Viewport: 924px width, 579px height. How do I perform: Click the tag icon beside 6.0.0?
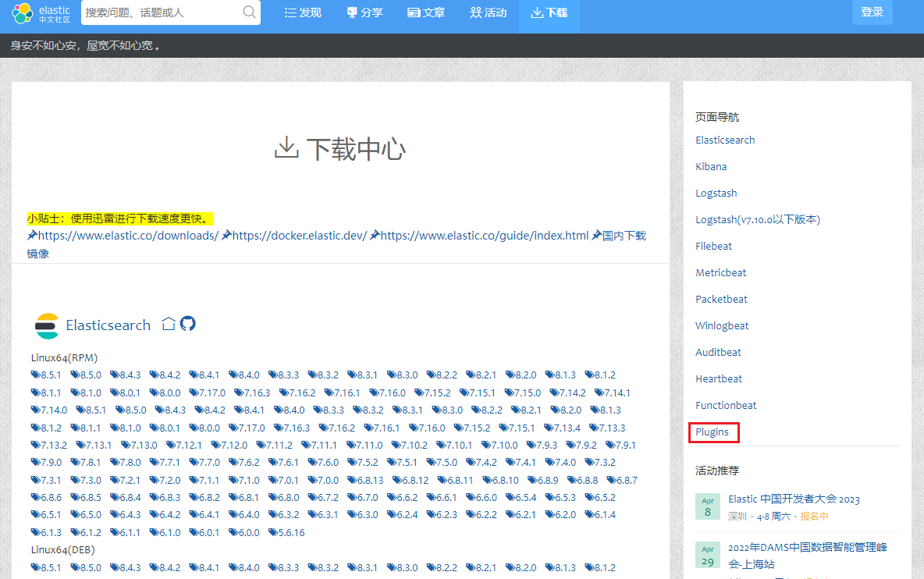233,532
